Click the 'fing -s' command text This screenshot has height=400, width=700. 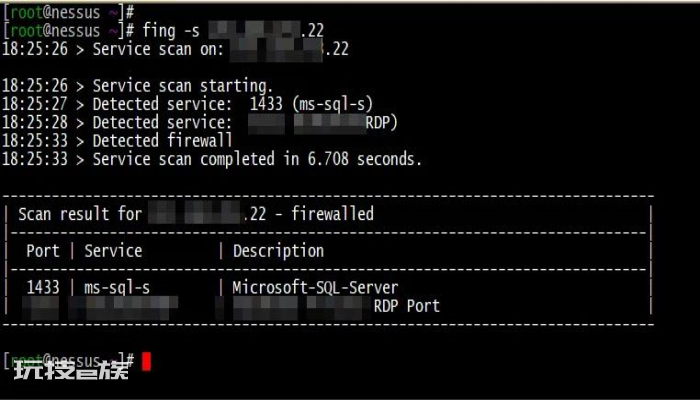(171, 31)
